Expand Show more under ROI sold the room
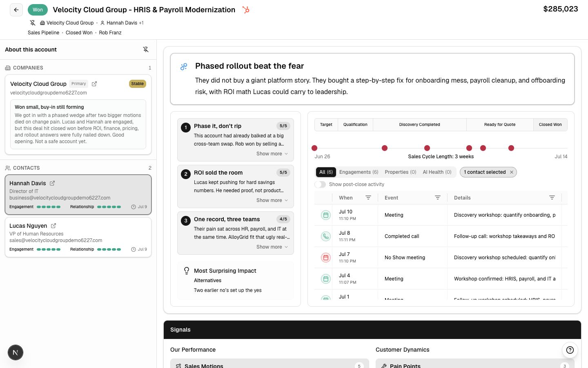This screenshot has height=368, width=588. click(x=272, y=200)
